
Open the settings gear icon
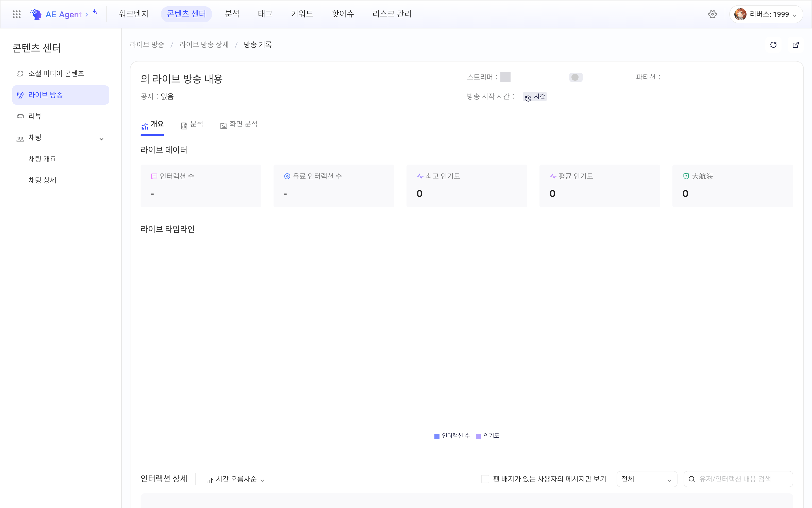point(712,14)
